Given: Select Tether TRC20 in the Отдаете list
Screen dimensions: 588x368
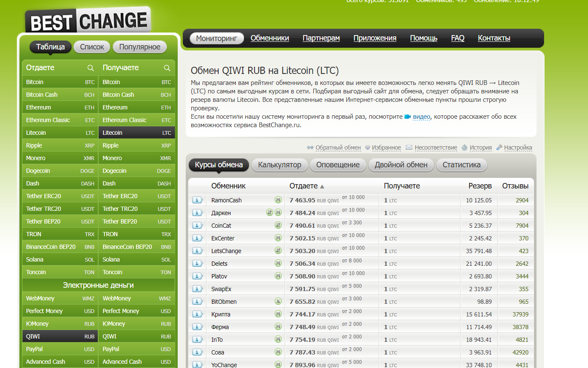Looking at the screenshot, I should (x=60, y=209).
